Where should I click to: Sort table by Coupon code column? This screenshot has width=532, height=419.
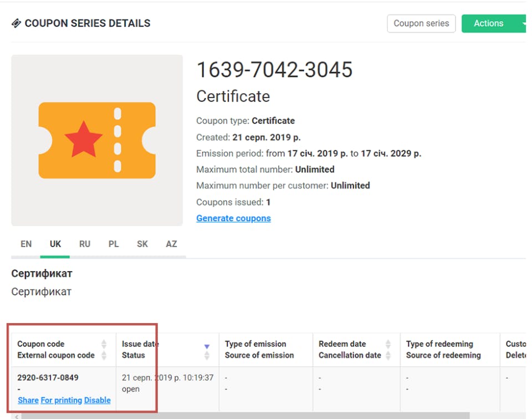(104, 344)
